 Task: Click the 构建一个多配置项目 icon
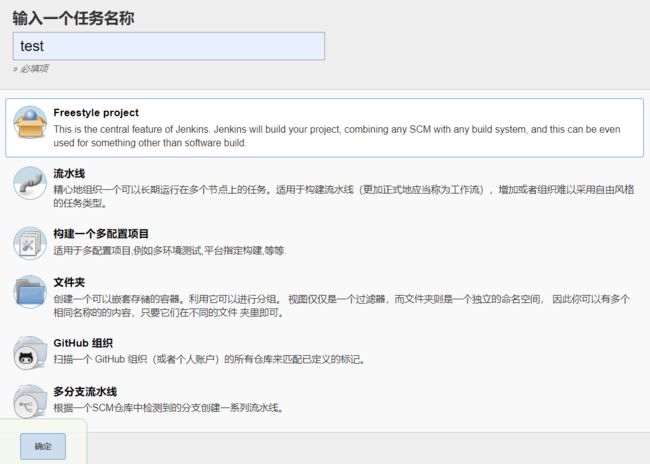[x=30, y=243]
